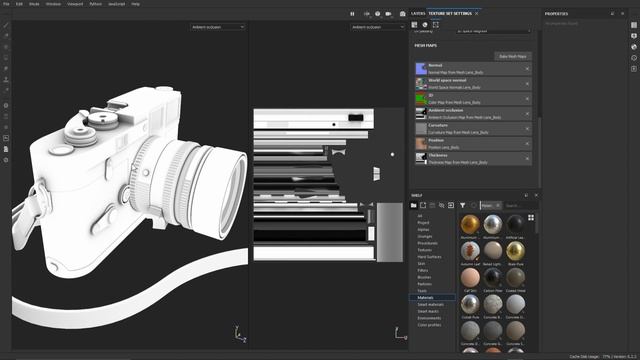Open the Window menu
Viewport: 640px width, 360px height.
click(x=53, y=4)
